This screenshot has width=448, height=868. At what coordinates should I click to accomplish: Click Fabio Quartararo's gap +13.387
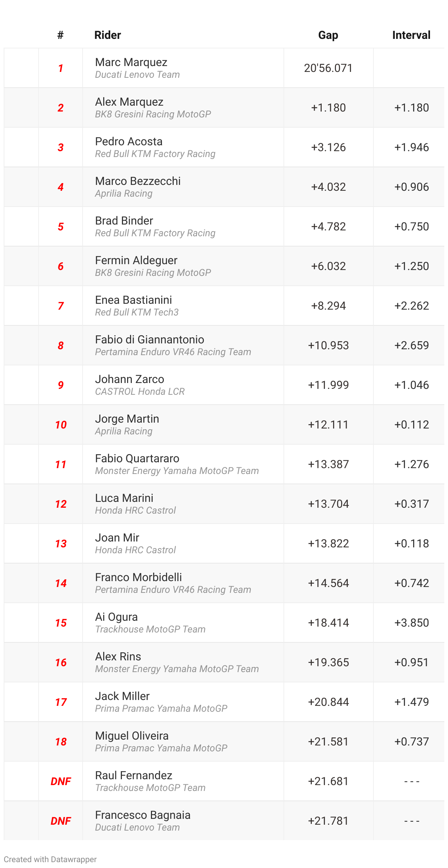[328, 464]
